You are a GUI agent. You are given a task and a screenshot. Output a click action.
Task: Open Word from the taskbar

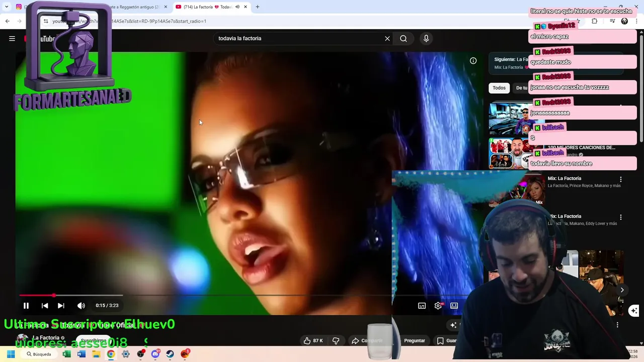click(82, 354)
